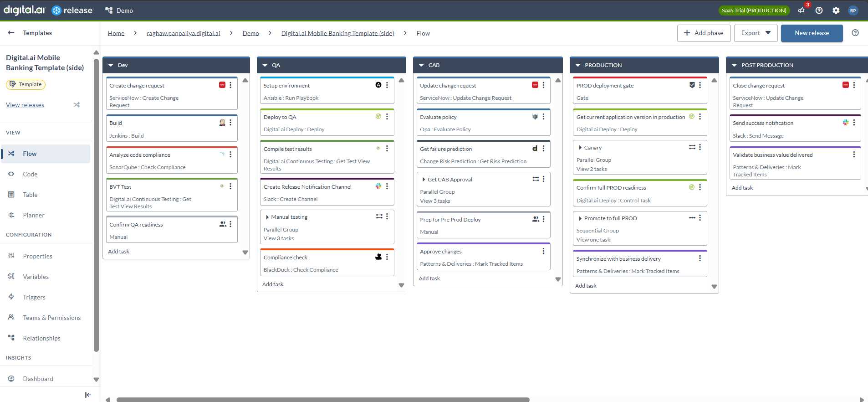This screenshot has height=402, width=868.
Task: Open the Export dropdown
Action: tap(756, 33)
